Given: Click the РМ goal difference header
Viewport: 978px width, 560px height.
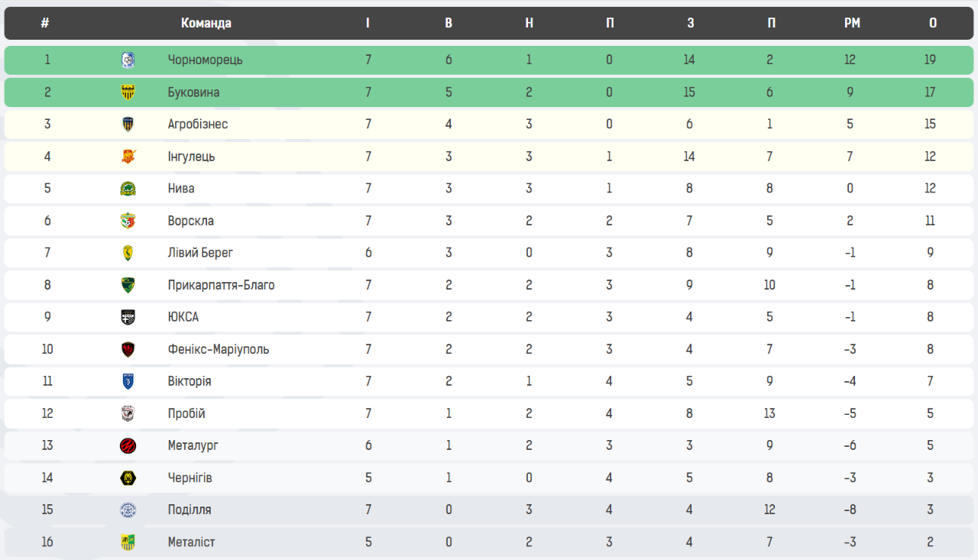Looking at the screenshot, I should coord(852,23).
